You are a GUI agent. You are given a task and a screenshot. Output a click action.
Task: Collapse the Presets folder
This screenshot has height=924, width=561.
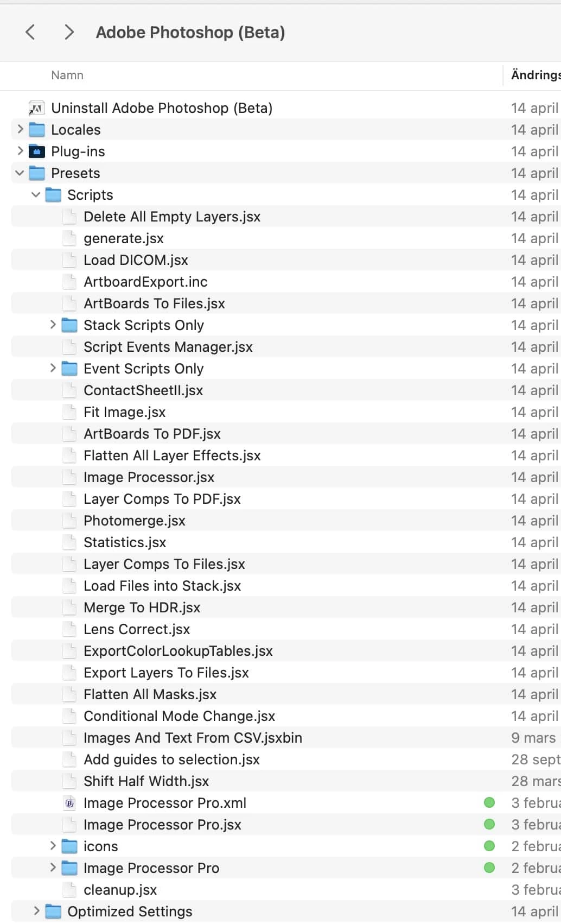pos(20,173)
